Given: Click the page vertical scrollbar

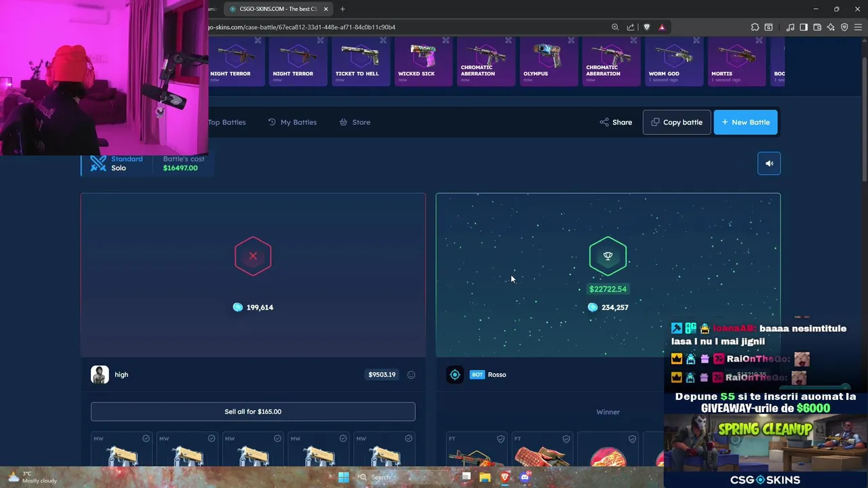Looking at the screenshot, I should coord(865,119).
